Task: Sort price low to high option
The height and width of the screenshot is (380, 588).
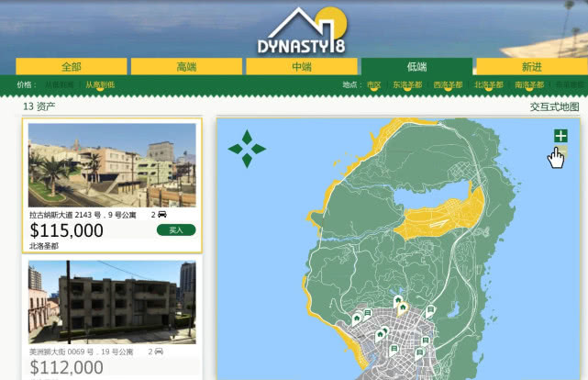Action: tap(60, 84)
